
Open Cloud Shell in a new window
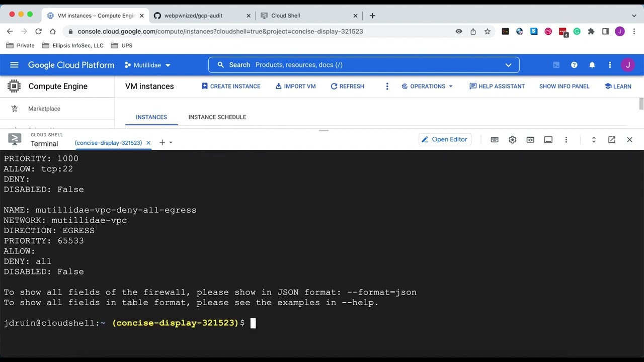tap(612, 140)
